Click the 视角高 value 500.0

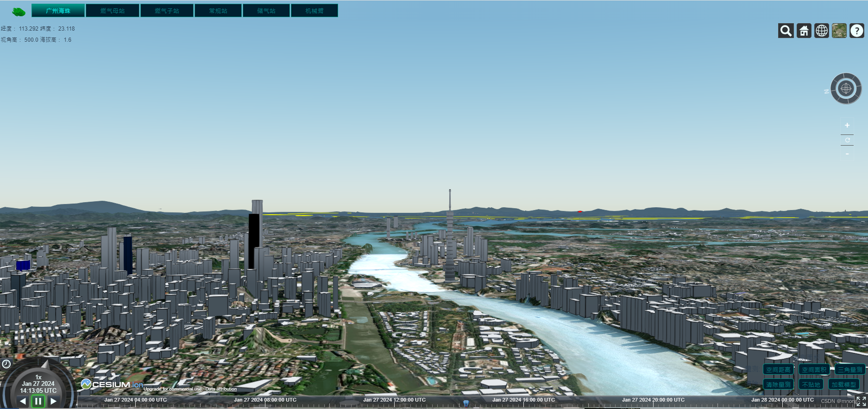tap(31, 40)
